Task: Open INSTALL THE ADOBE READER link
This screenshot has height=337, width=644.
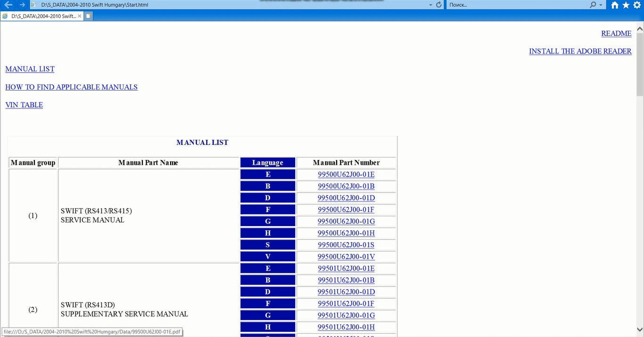Action: 580,51
